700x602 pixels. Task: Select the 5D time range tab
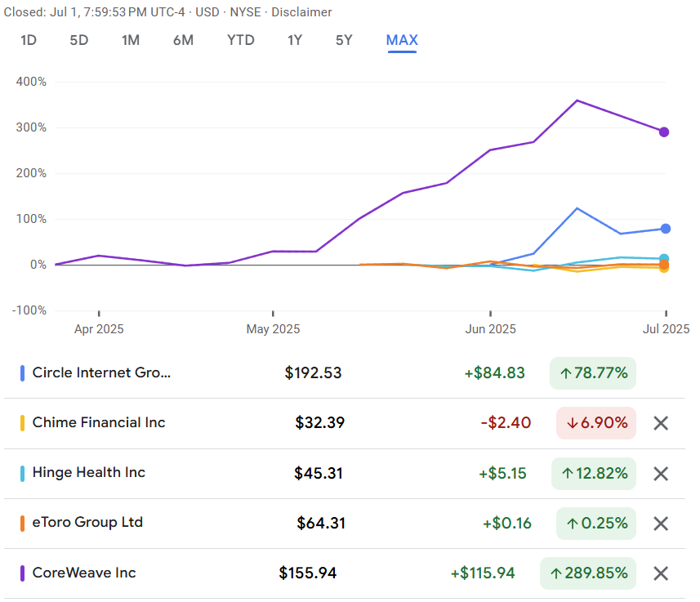(79, 40)
